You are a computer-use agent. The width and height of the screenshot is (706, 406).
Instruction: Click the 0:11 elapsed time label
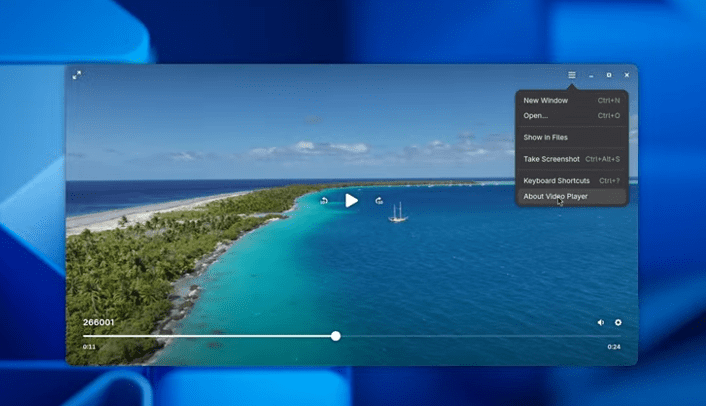(x=89, y=347)
